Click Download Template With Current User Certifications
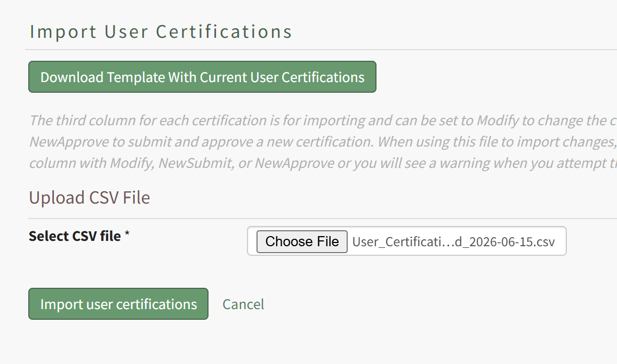This screenshot has height=364, width=617. pyautogui.click(x=202, y=77)
